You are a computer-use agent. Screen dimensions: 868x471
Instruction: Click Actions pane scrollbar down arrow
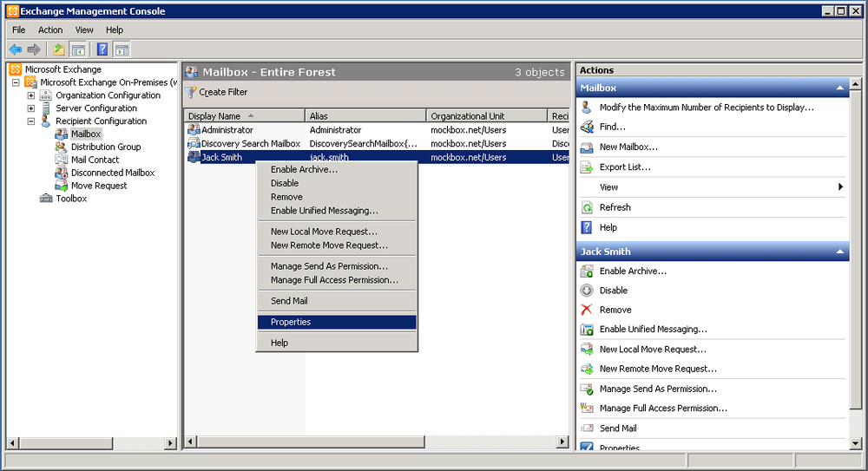click(x=855, y=443)
